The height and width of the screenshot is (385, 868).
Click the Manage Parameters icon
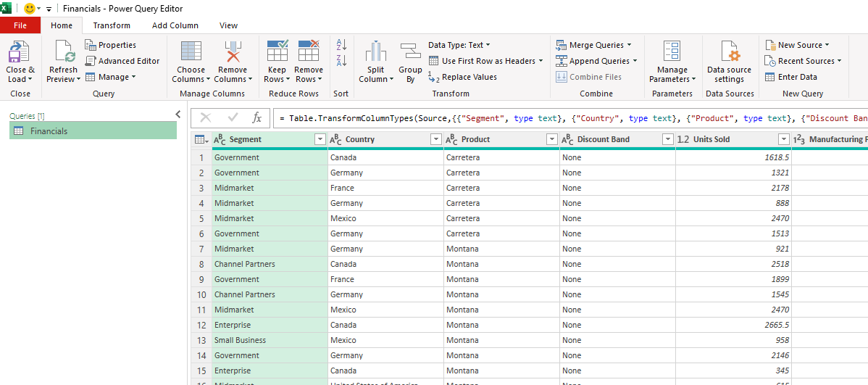(672, 51)
